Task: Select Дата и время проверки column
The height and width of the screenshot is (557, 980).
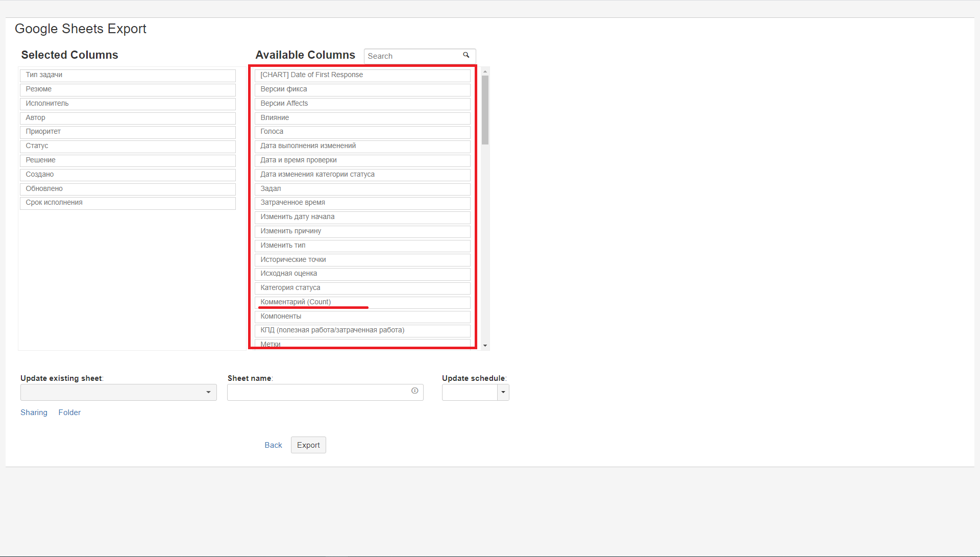Action: pyautogui.click(x=362, y=160)
